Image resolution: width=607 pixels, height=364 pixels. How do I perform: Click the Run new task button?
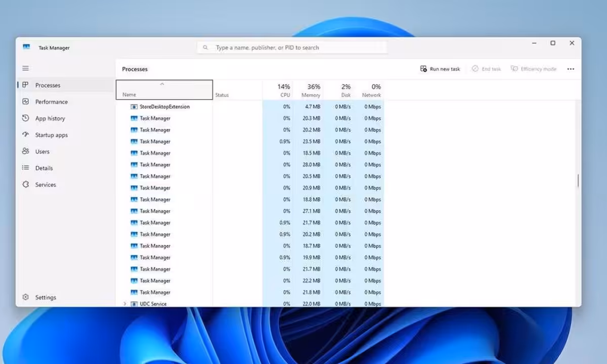coord(440,69)
